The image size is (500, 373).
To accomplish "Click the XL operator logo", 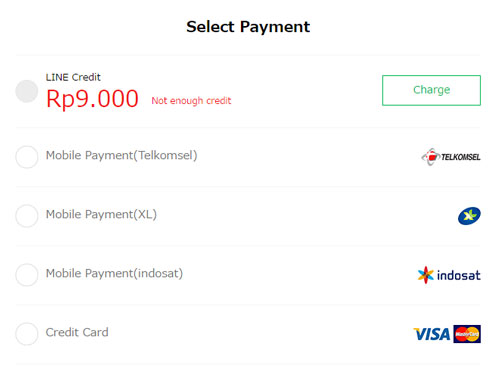I will (x=469, y=216).
